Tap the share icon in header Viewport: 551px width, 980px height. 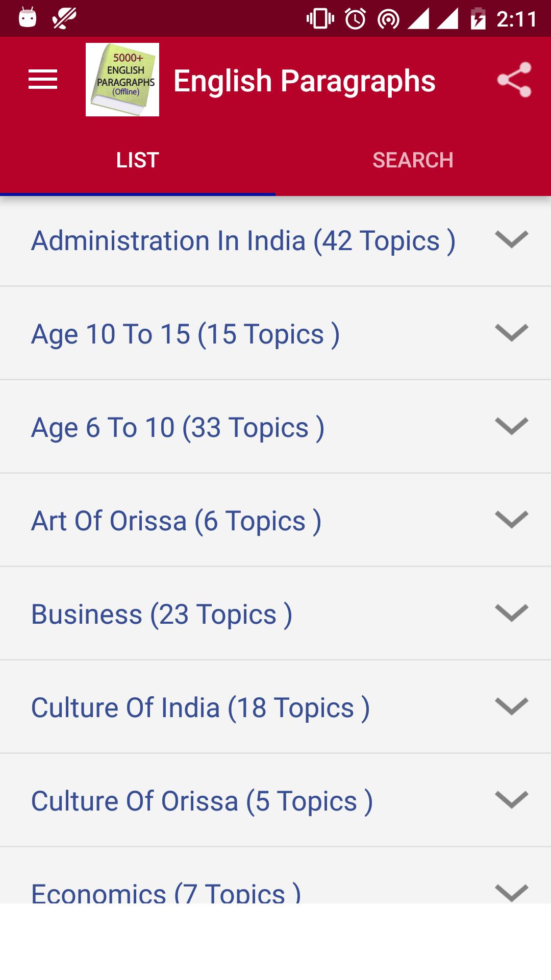pos(514,80)
